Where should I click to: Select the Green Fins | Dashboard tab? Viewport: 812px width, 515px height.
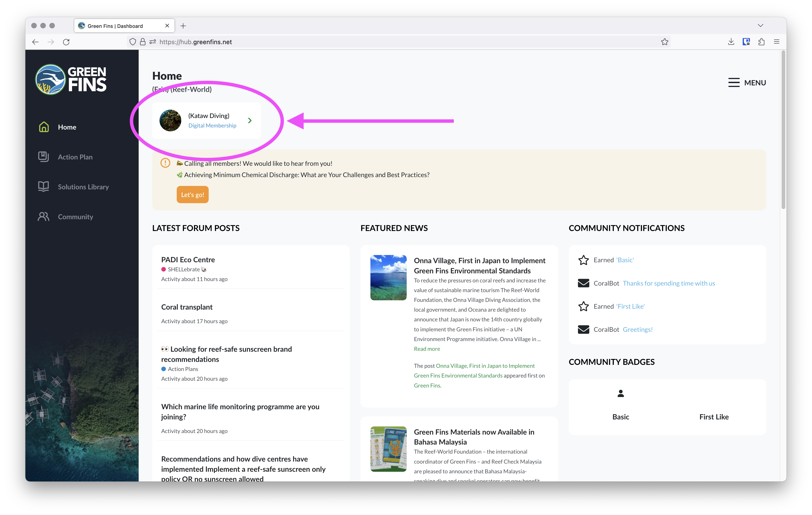pos(124,26)
